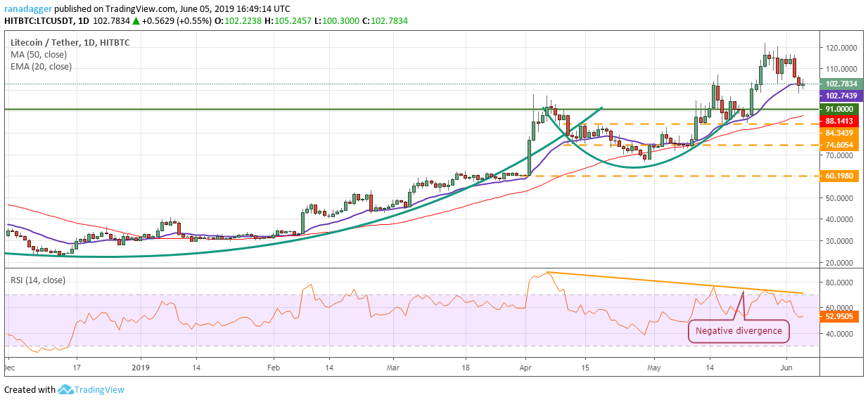Click the orange 52.9505 RSI value tag
Viewport: 868px width, 402px height.
841,316
